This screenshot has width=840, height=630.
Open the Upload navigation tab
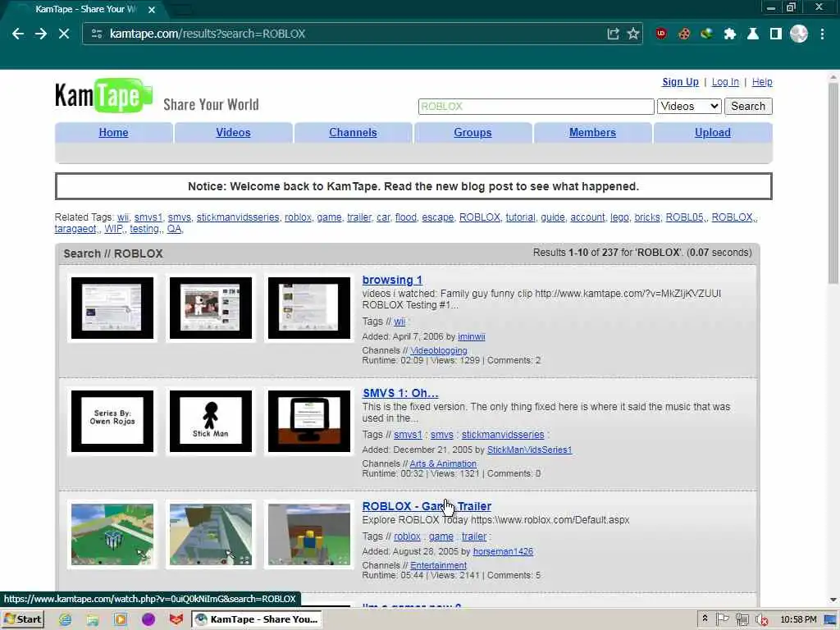(x=713, y=132)
